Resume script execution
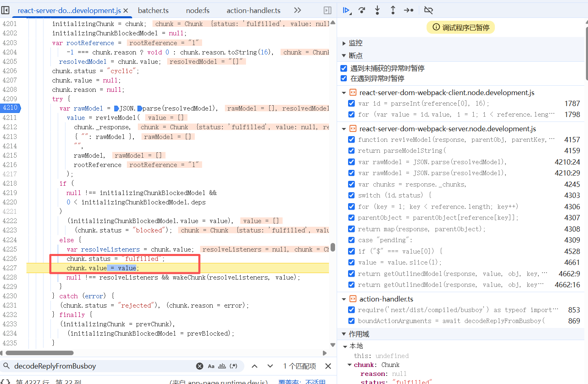588x384 pixels. pos(346,11)
